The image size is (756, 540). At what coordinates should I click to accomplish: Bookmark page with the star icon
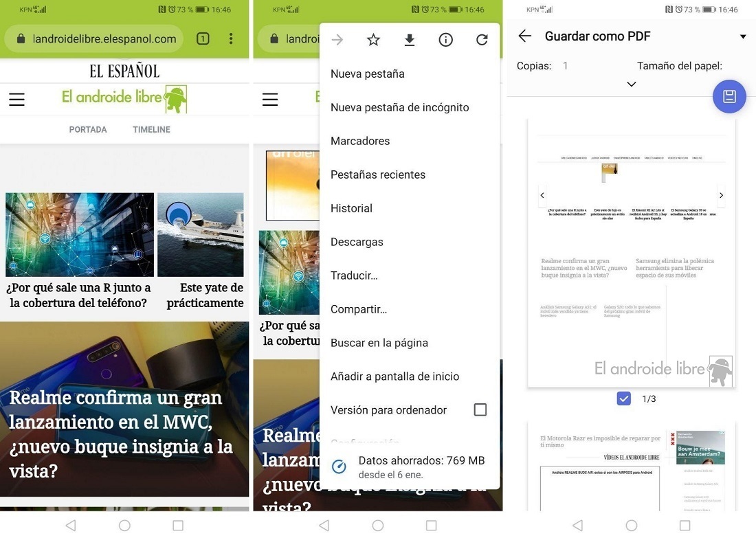373,40
